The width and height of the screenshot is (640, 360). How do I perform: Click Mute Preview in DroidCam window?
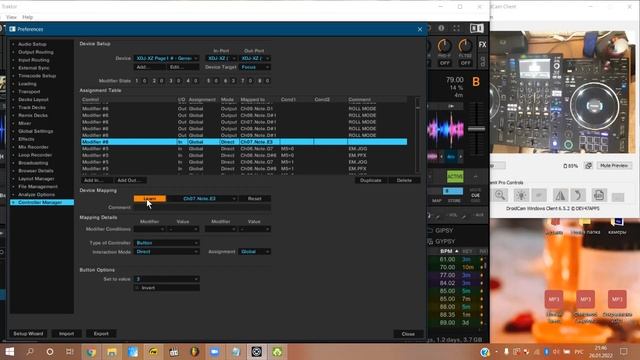(614, 165)
